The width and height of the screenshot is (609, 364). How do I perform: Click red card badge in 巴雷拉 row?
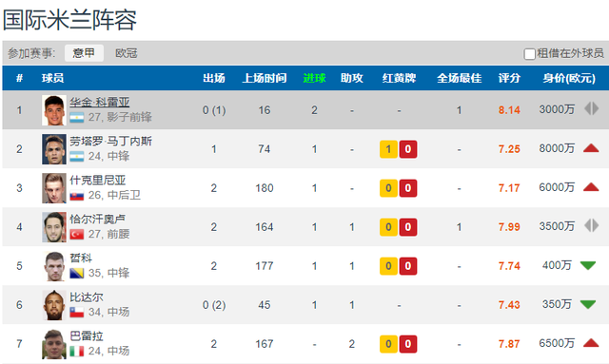408,344
